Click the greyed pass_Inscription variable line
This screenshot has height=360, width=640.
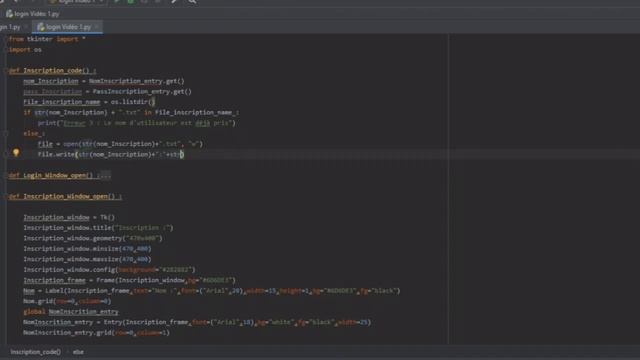click(107, 92)
